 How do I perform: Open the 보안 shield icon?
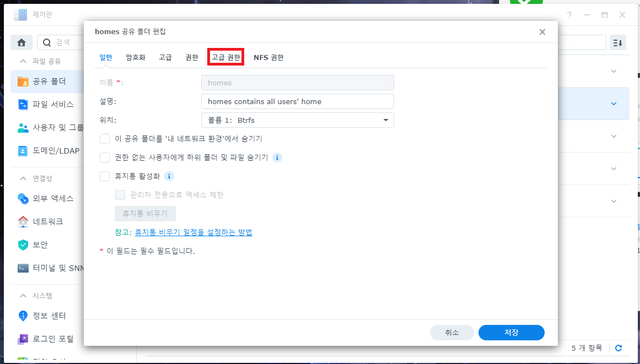pos(23,245)
